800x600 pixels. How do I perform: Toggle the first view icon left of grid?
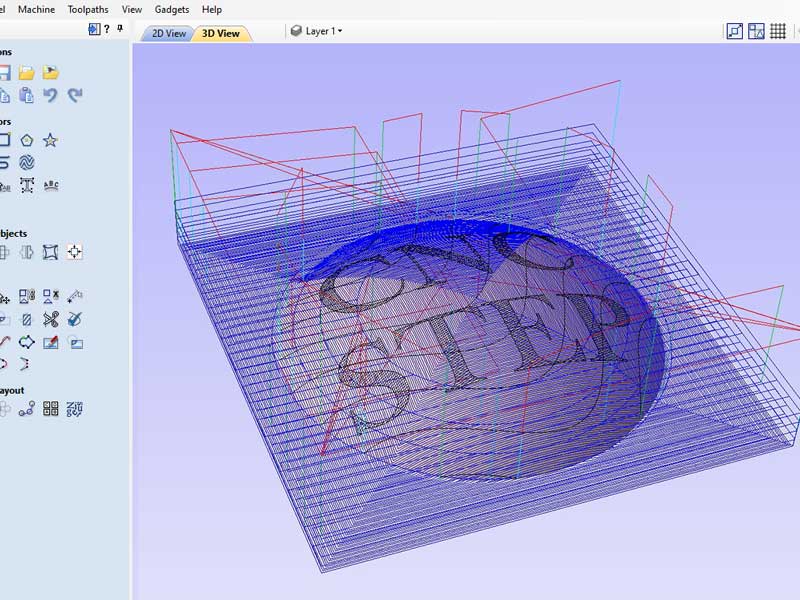click(734, 32)
